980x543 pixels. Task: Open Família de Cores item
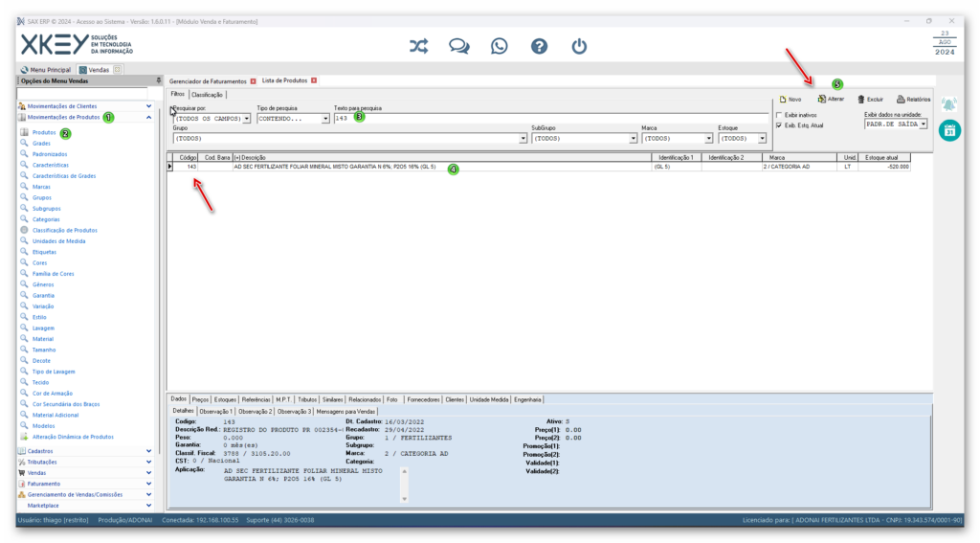(x=54, y=273)
